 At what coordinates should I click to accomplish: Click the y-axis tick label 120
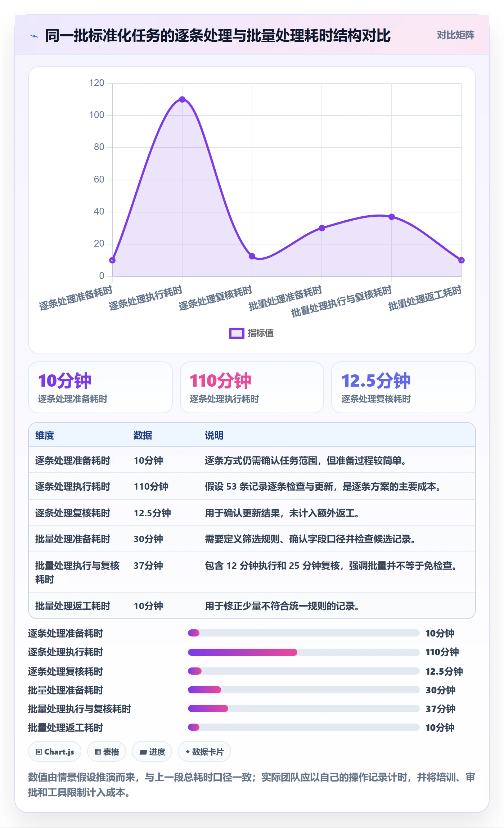coord(96,83)
